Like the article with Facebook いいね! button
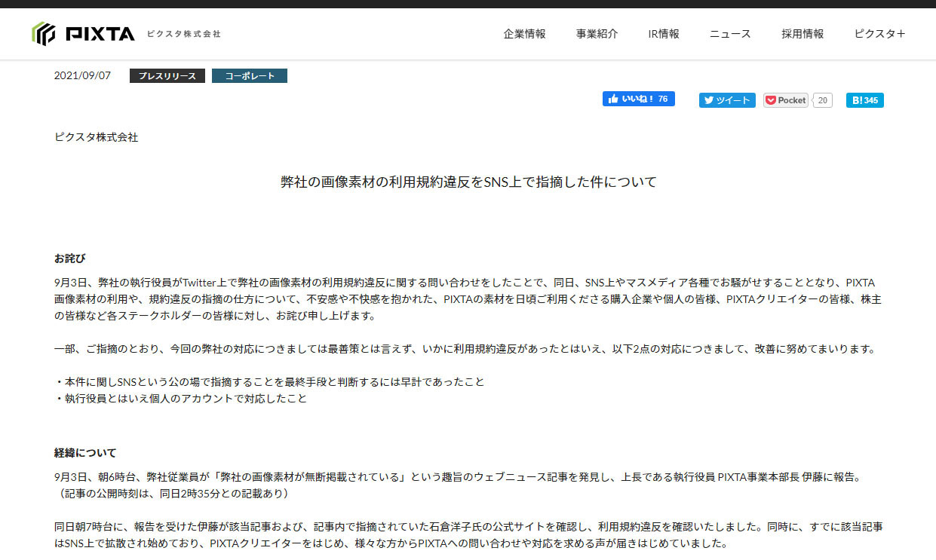 (x=638, y=99)
